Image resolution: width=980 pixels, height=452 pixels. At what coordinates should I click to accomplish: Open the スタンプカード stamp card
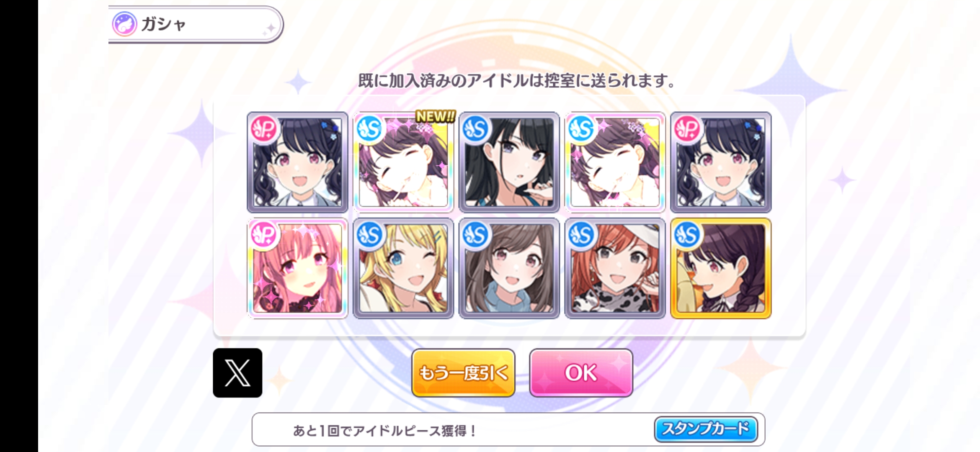(706, 429)
